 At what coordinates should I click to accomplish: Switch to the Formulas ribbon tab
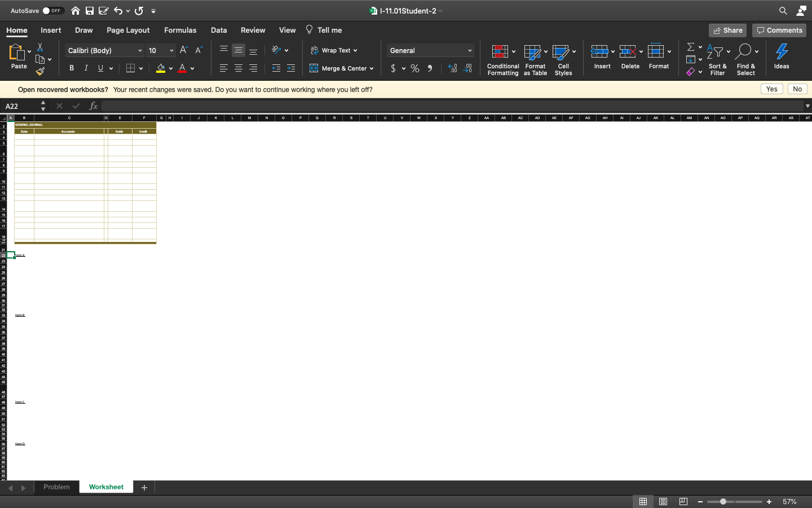pyautogui.click(x=180, y=30)
